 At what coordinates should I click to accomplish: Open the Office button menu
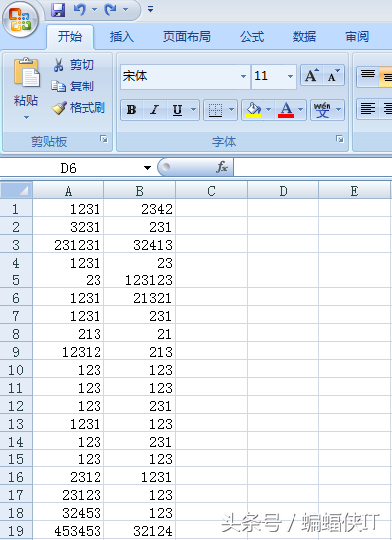point(20,19)
